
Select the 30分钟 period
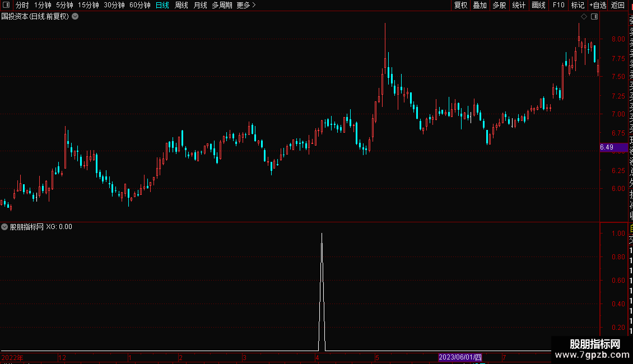click(114, 5)
